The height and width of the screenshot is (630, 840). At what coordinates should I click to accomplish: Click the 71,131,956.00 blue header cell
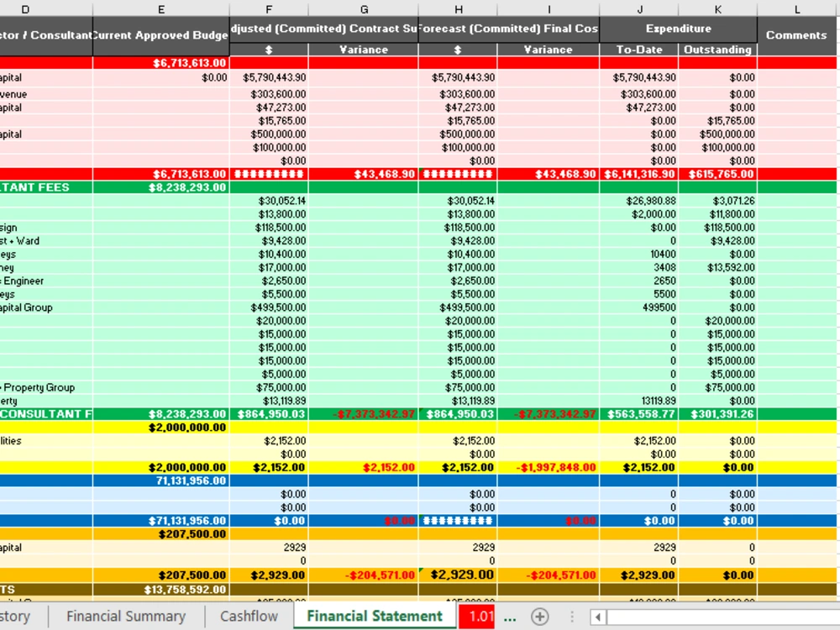tap(161, 481)
